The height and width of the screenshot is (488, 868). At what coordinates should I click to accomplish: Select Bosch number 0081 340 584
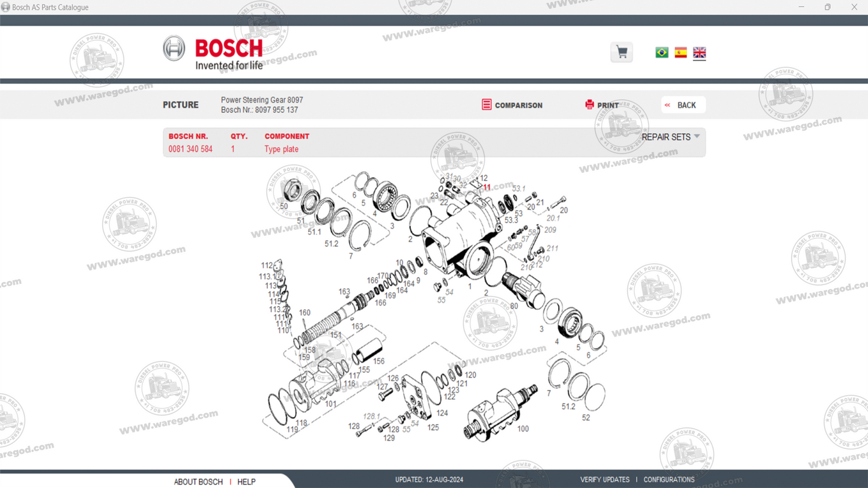(190, 149)
